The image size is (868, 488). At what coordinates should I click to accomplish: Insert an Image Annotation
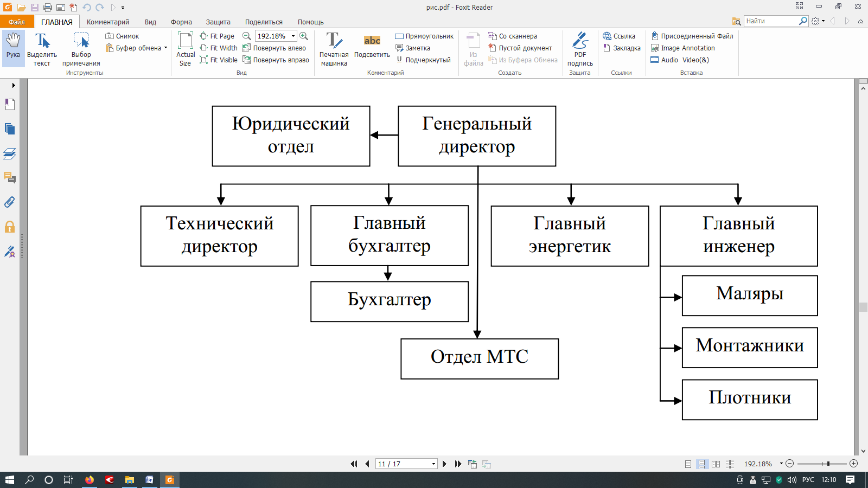coord(683,48)
